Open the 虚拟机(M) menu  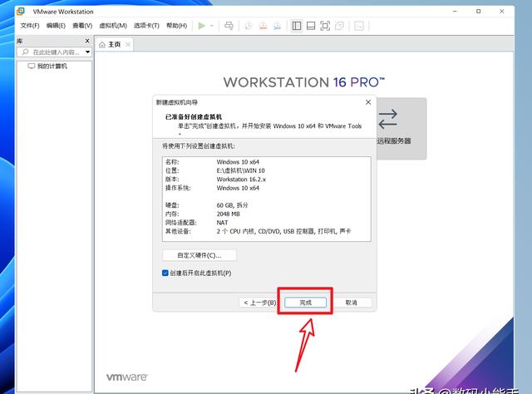[x=113, y=26]
